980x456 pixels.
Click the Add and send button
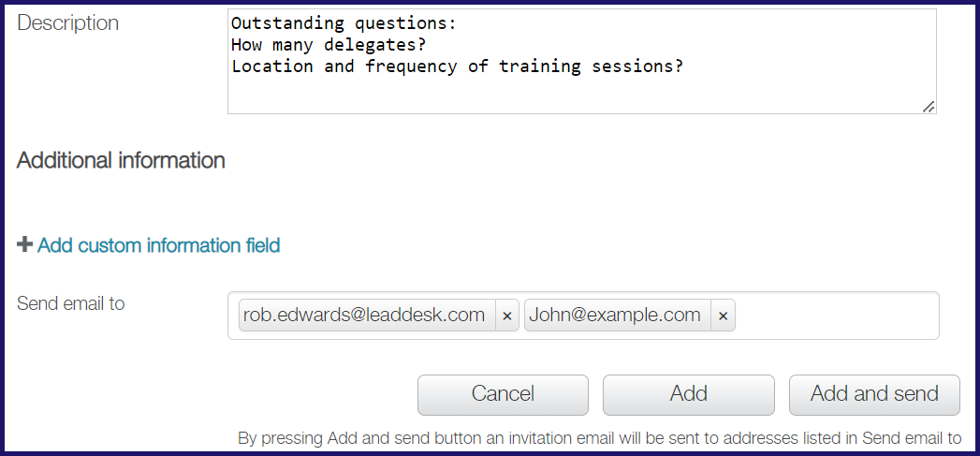(x=873, y=395)
